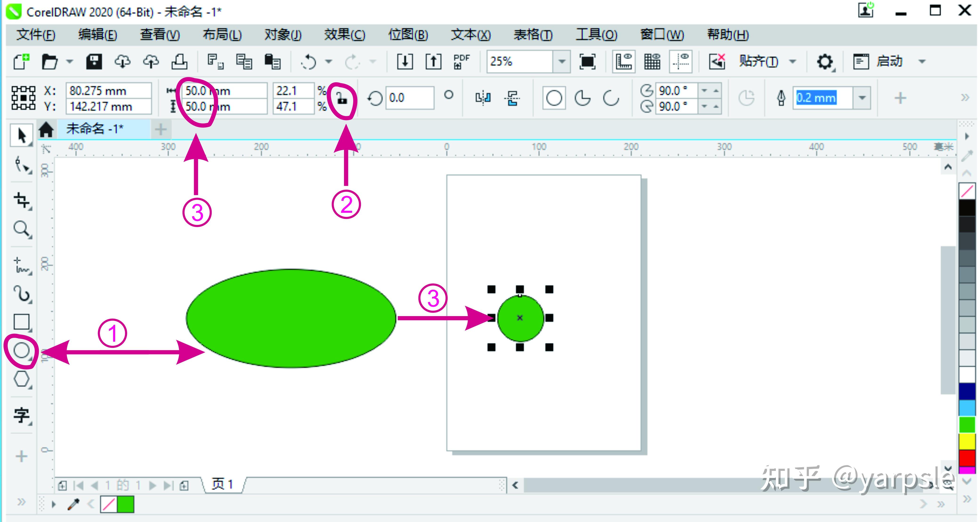Switch to the 页 1 page tab

[x=223, y=484]
